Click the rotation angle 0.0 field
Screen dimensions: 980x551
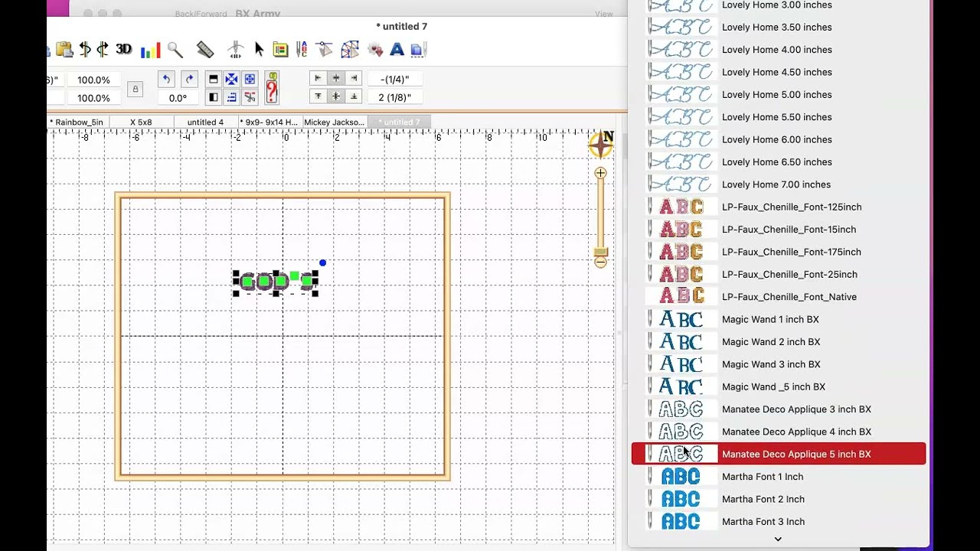[178, 97]
